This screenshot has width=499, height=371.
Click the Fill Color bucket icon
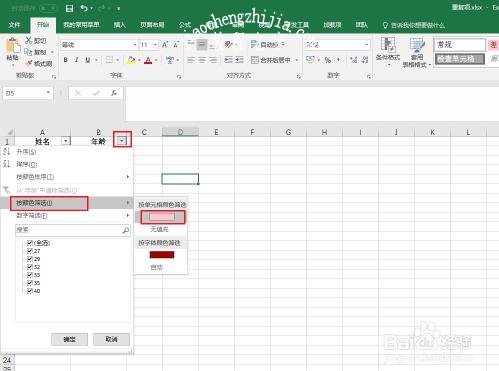point(131,60)
